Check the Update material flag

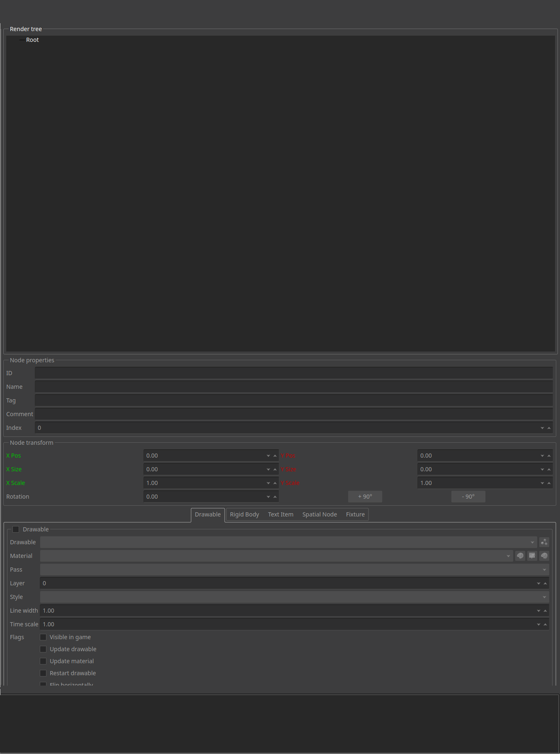[x=43, y=661]
